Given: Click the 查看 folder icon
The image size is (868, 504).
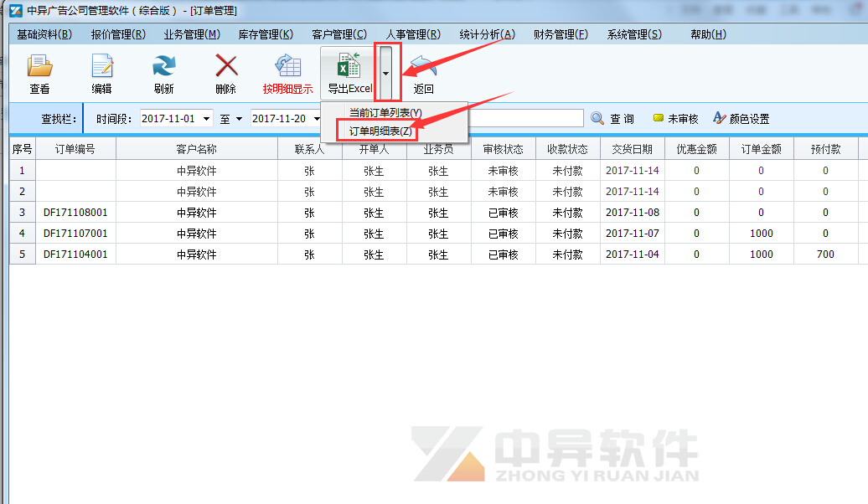Looking at the screenshot, I should pyautogui.click(x=40, y=66).
